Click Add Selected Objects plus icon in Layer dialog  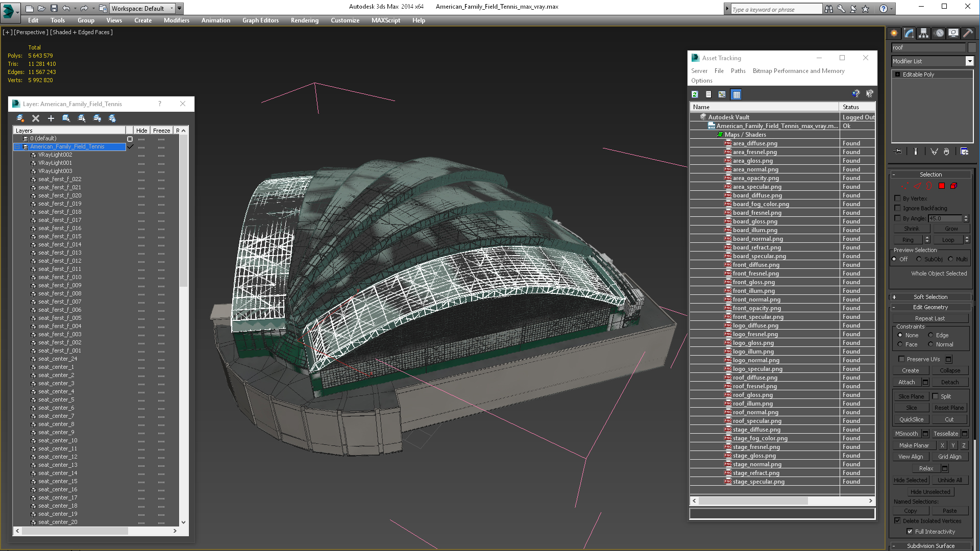[x=51, y=118]
